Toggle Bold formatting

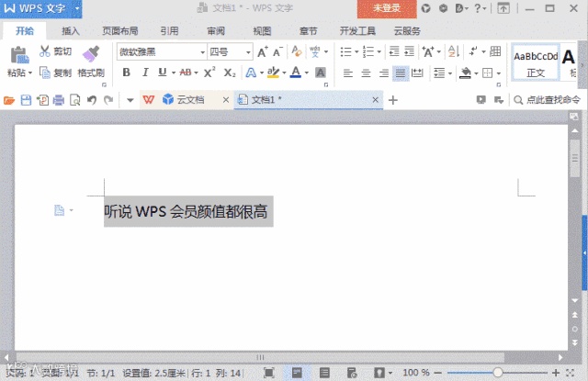[127, 72]
